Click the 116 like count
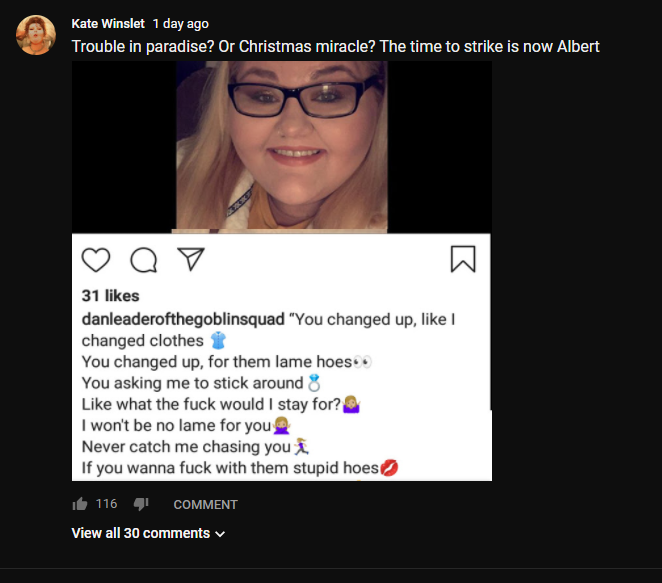 tap(106, 504)
